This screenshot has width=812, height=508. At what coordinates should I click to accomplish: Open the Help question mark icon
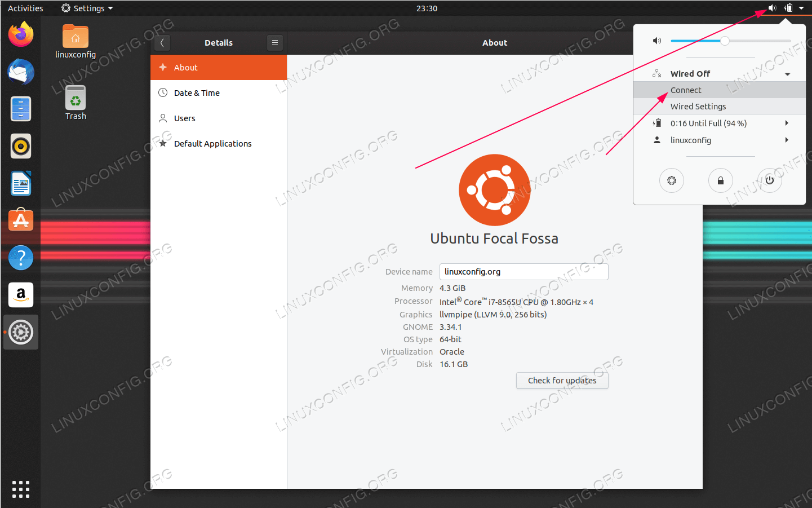click(x=21, y=258)
